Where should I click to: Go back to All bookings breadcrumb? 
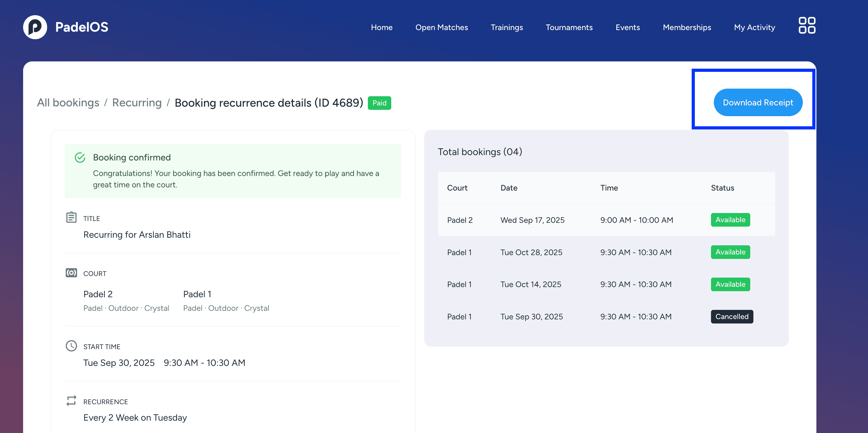(68, 103)
